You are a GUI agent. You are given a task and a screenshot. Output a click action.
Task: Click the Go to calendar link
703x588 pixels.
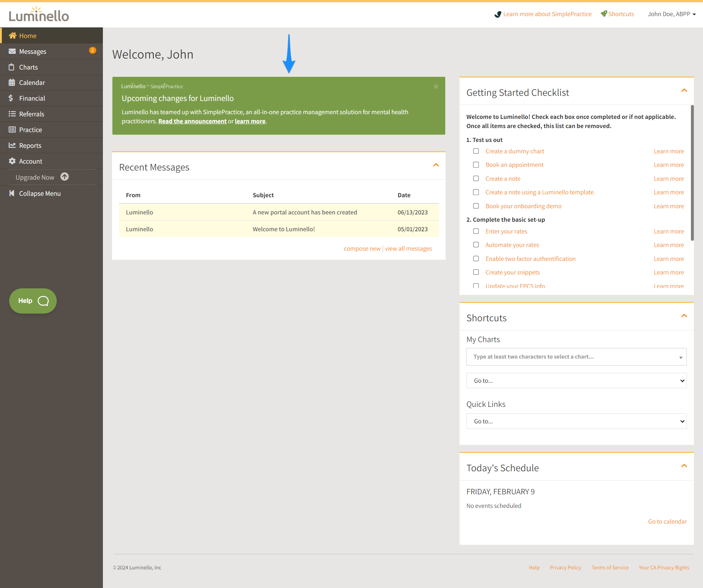click(x=667, y=521)
